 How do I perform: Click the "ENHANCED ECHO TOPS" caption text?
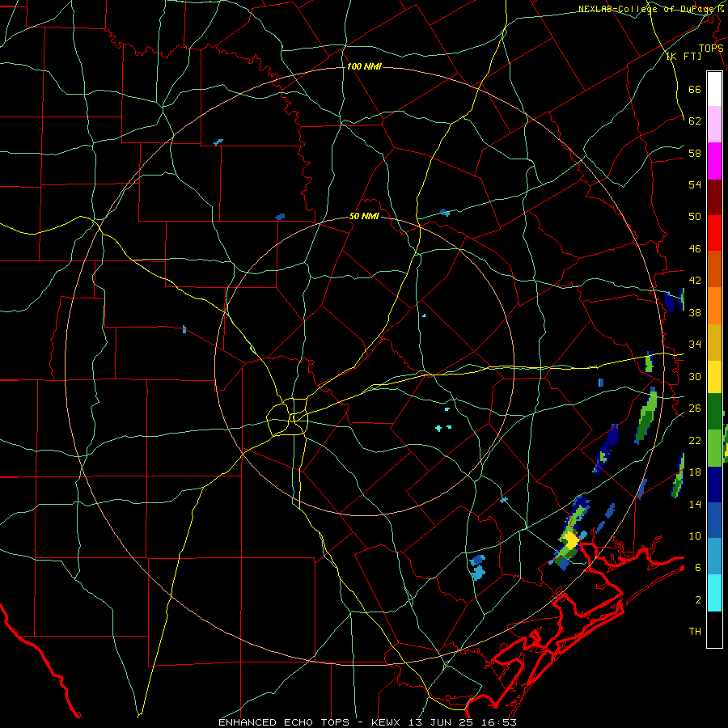tap(284, 722)
